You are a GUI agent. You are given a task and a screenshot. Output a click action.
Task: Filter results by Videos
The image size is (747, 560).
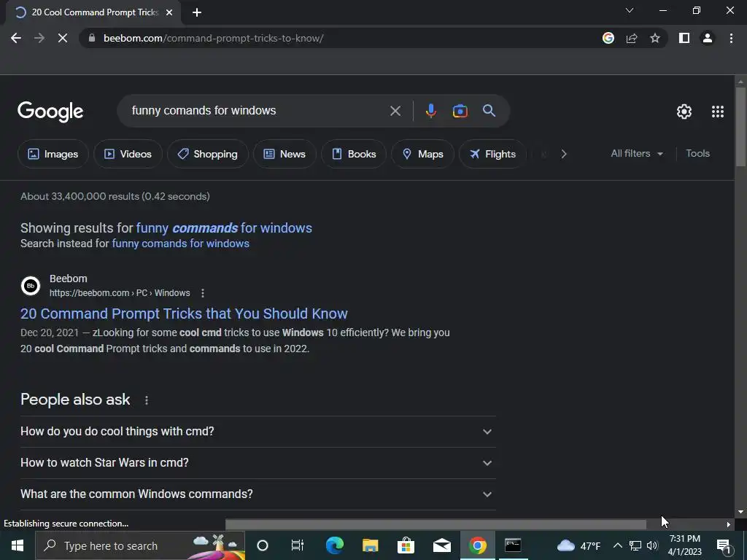(x=128, y=154)
